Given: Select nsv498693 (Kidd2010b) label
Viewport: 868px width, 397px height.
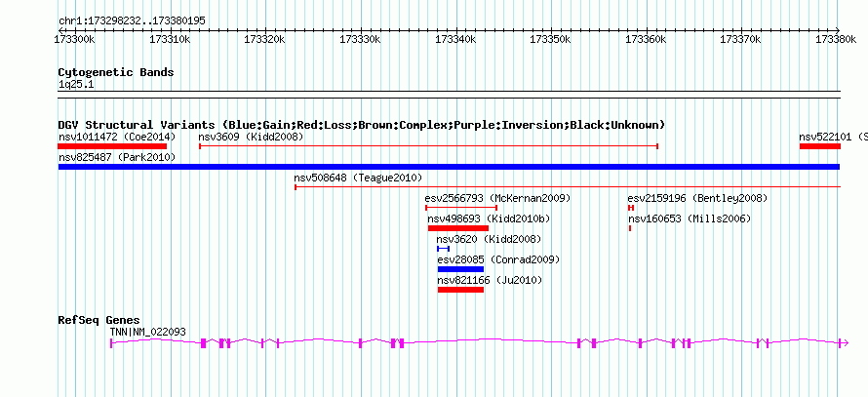Looking at the screenshot, I should pos(489,219).
